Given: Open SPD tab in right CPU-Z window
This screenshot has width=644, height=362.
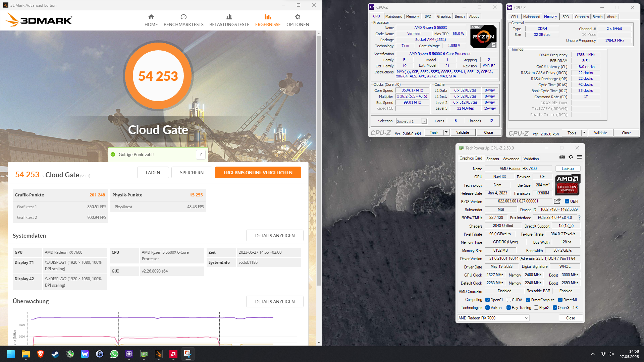Looking at the screenshot, I should point(566,17).
